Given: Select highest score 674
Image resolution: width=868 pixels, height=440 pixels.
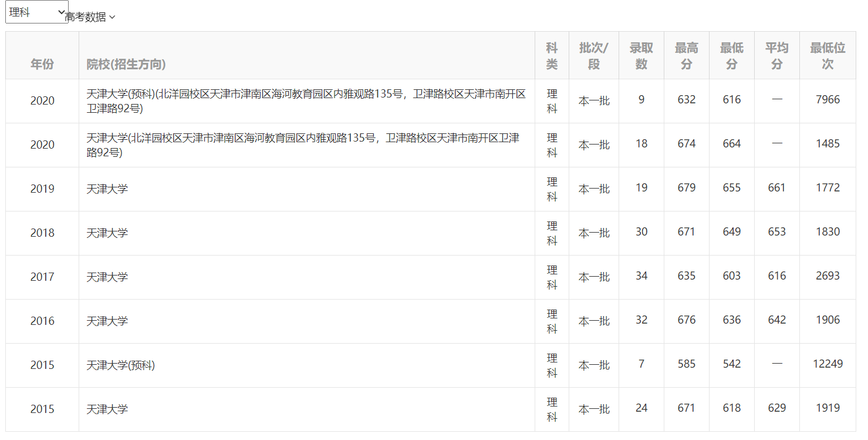Looking at the screenshot, I should click(x=687, y=143).
